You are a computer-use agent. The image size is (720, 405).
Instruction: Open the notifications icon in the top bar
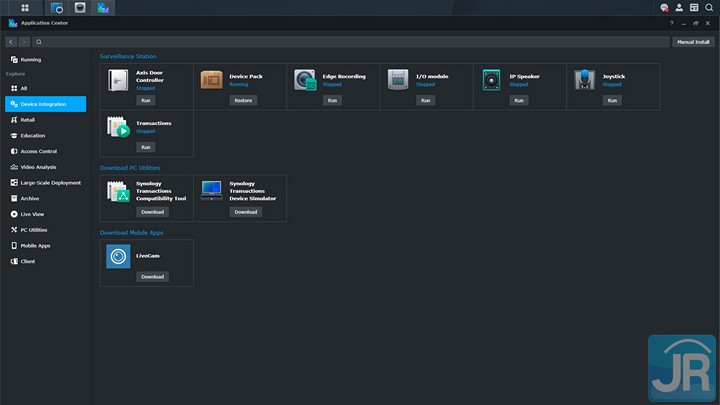coord(664,7)
